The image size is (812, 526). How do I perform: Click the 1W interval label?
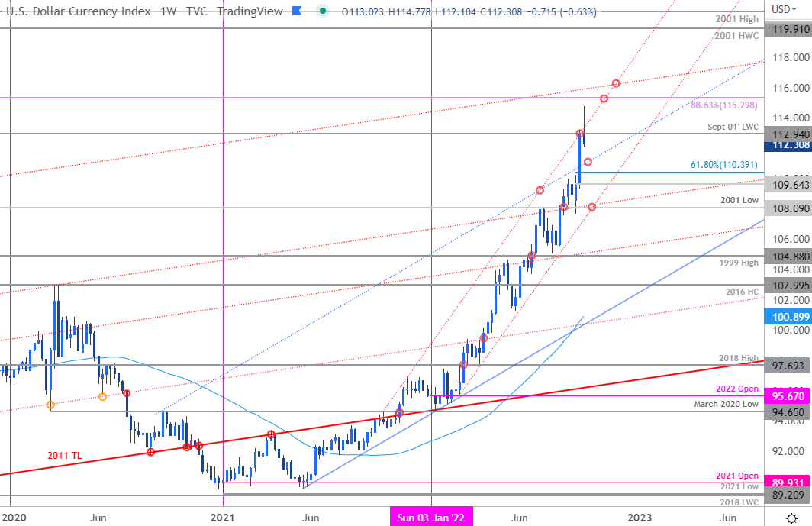[x=169, y=11]
